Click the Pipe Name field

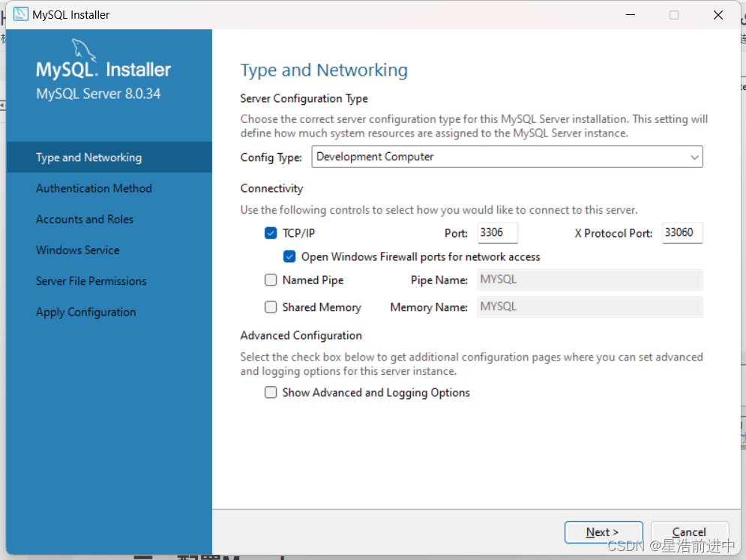[590, 280]
